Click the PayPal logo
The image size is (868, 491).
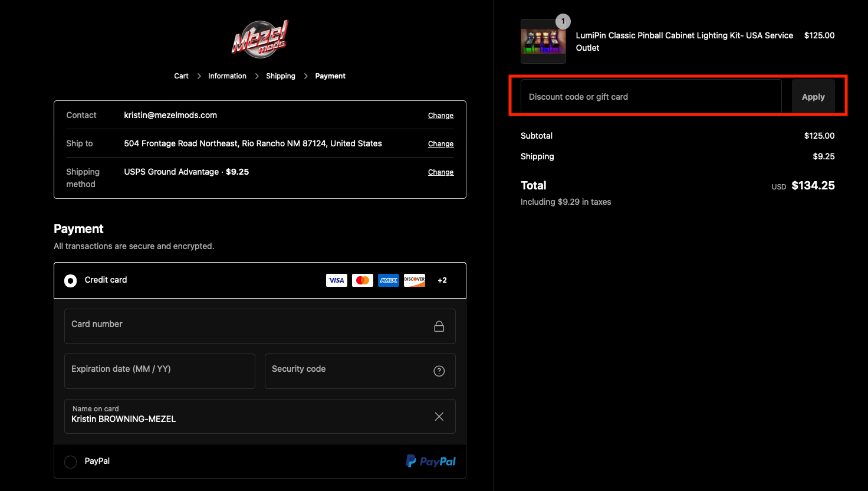pyautogui.click(x=430, y=461)
